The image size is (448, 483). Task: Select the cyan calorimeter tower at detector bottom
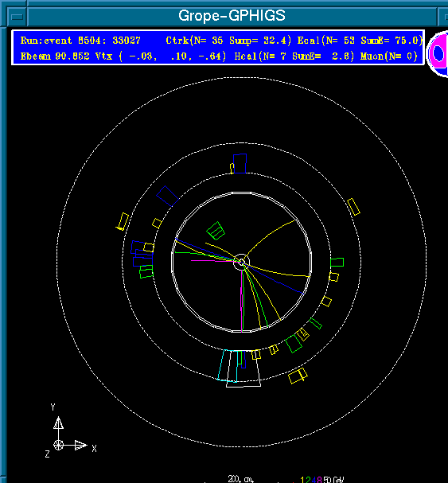(228, 366)
